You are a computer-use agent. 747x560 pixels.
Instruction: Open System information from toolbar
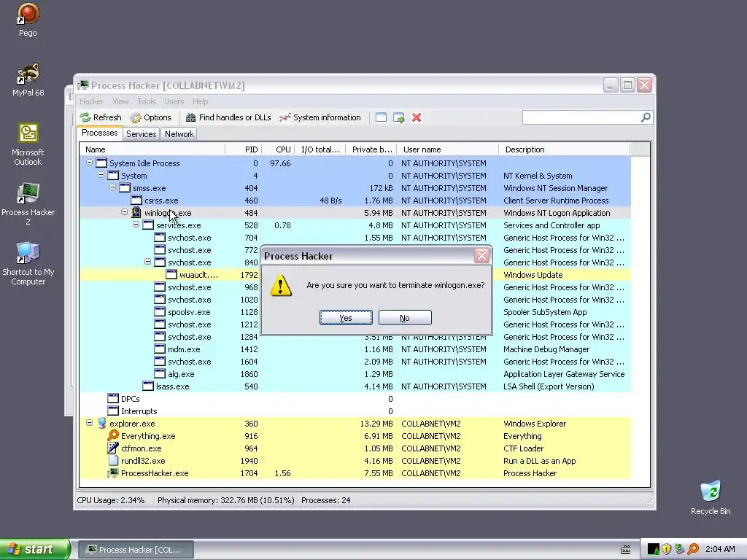(x=320, y=117)
